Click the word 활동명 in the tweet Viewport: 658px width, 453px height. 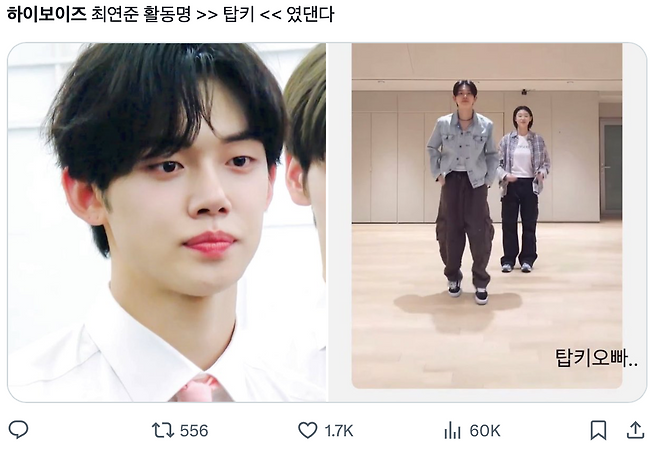tap(167, 14)
